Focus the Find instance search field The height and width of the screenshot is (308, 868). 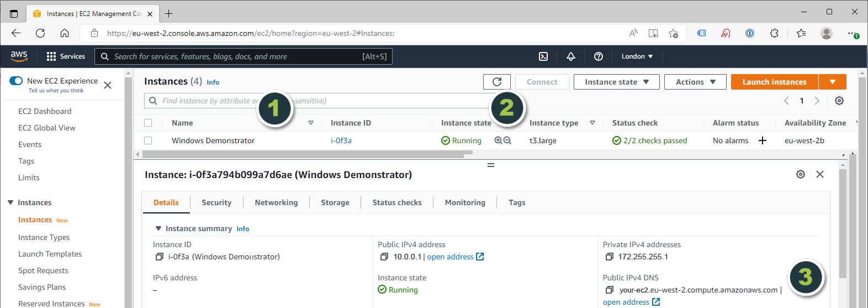[x=210, y=101]
